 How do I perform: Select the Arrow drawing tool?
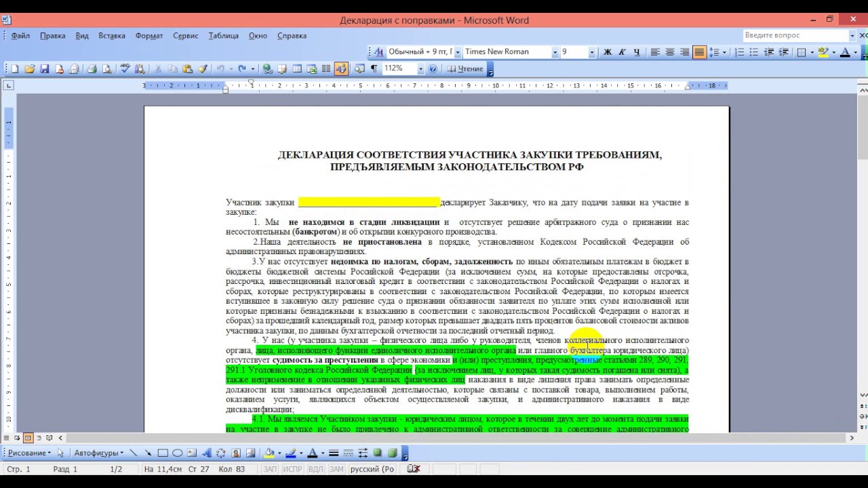148,453
